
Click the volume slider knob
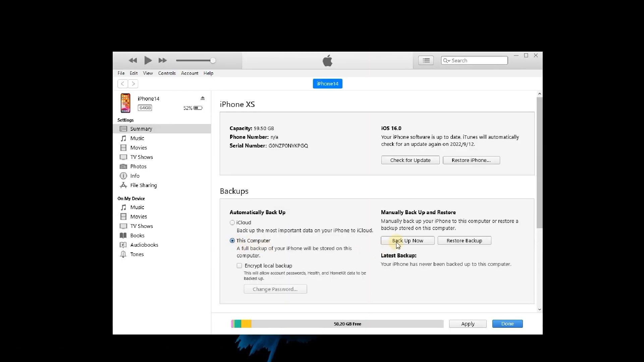coord(213,60)
